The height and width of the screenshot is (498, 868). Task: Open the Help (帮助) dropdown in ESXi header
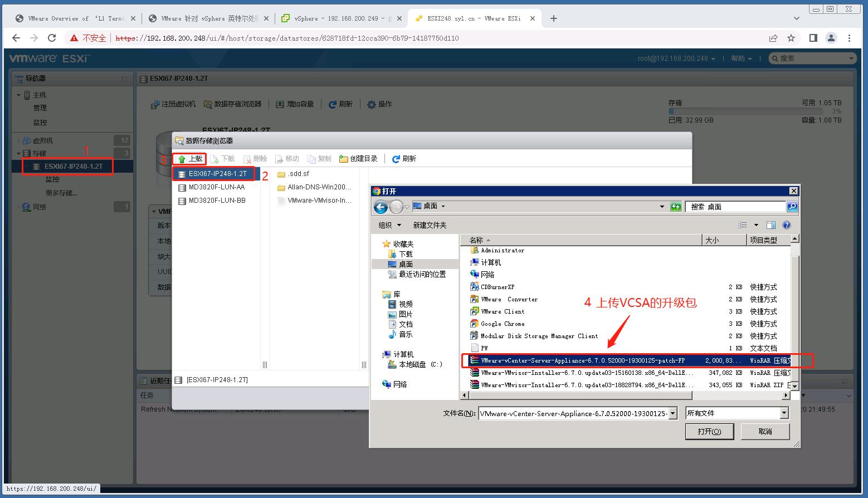[x=742, y=58]
